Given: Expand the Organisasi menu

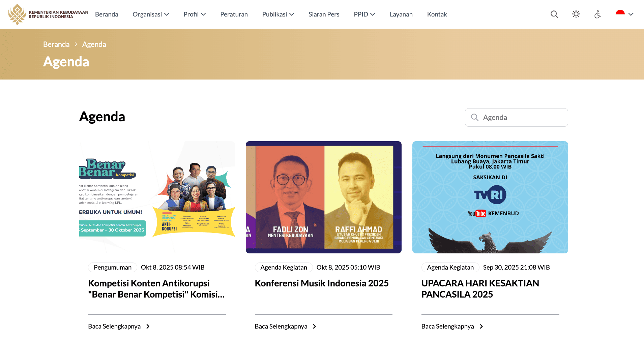Looking at the screenshot, I should [151, 14].
